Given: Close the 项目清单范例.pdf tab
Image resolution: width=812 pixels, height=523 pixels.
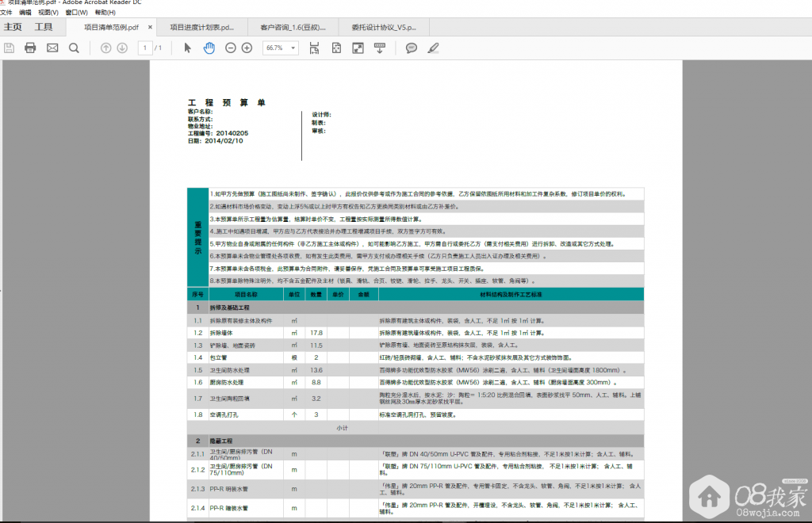Looking at the screenshot, I should [151, 27].
